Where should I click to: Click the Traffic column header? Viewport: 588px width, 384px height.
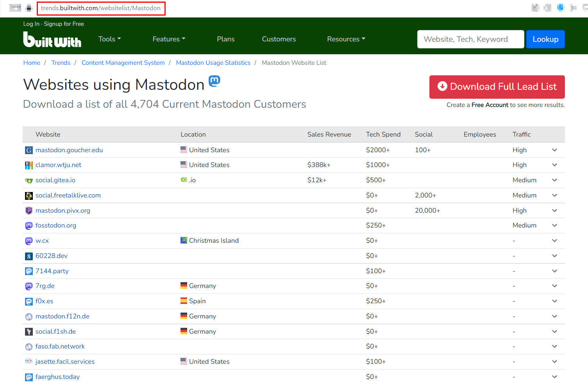pos(522,134)
